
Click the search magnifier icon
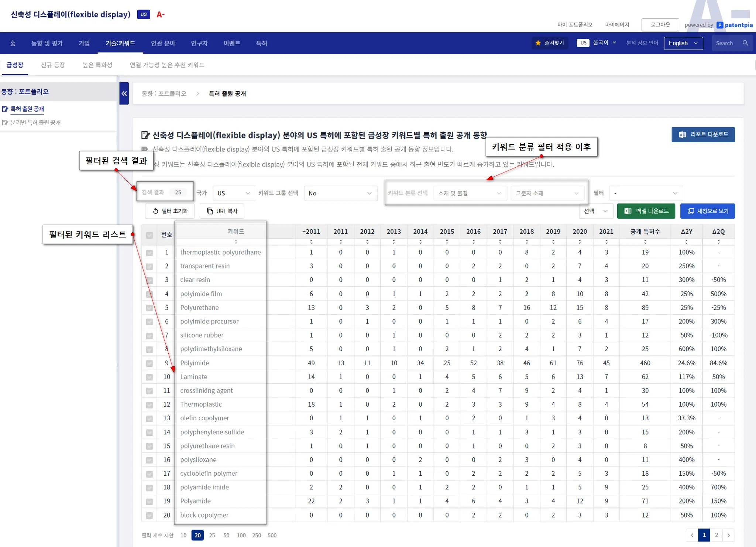[745, 43]
